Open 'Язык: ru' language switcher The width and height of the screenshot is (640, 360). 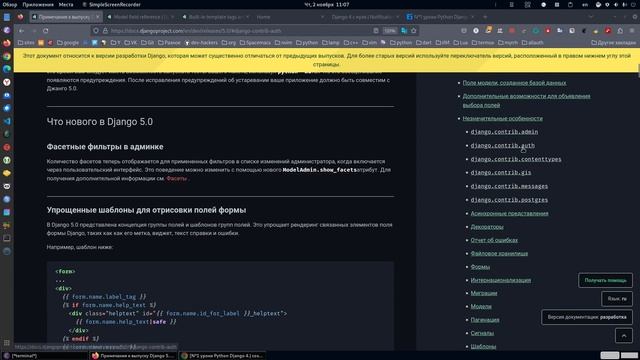(617, 299)
